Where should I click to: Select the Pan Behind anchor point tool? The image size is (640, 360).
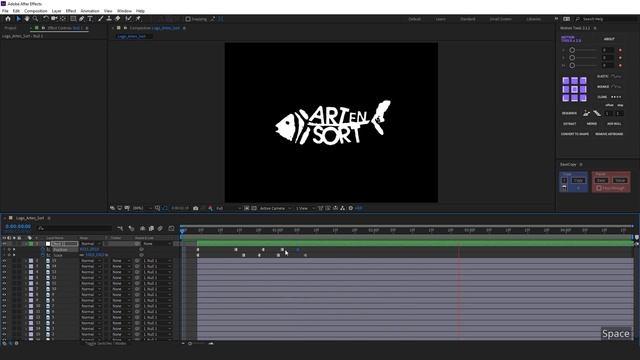pos(63,19)
